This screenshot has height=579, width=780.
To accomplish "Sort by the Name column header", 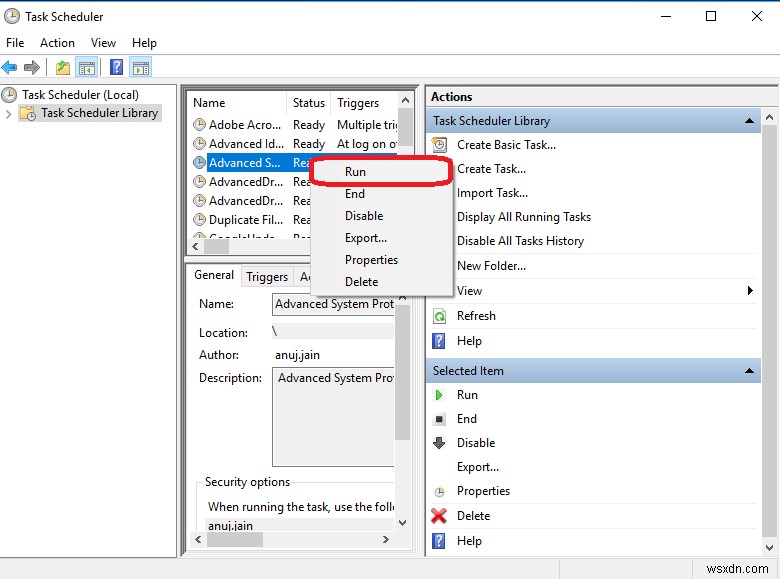I will point(238,103).
